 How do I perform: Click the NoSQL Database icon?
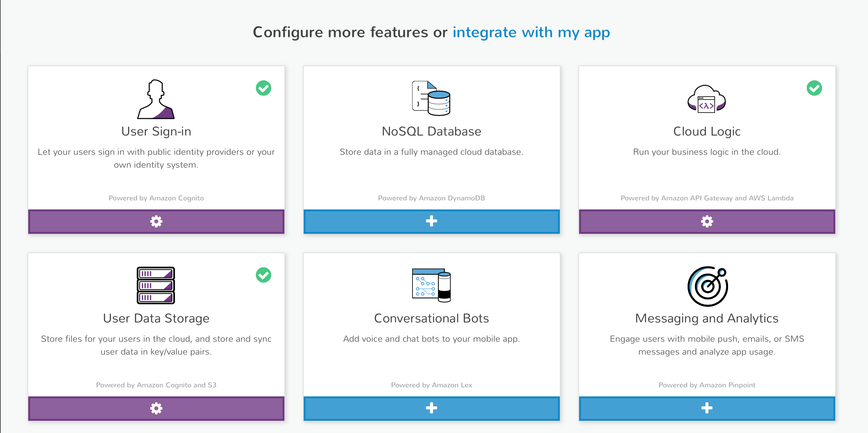click(x=431, y=98)
